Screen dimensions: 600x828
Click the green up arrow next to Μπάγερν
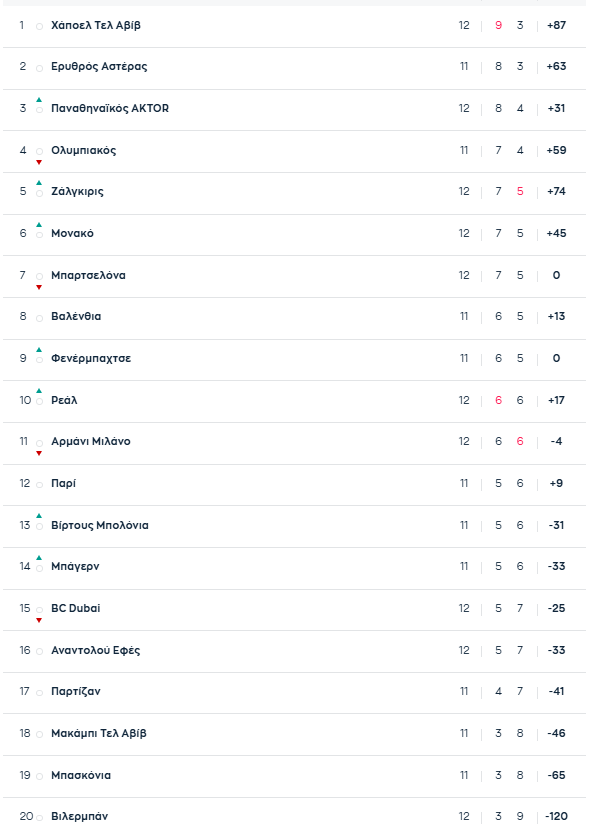point(39,558)
